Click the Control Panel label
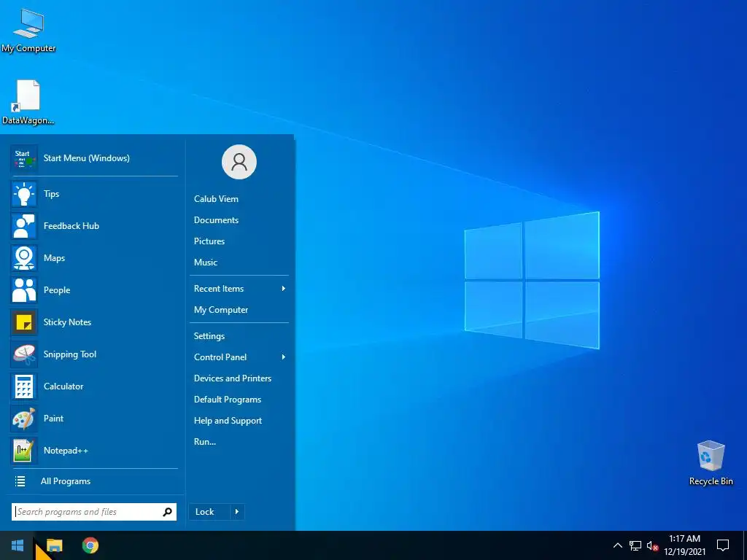Viewport: 747px width, 560px height. tap(220, 357)
